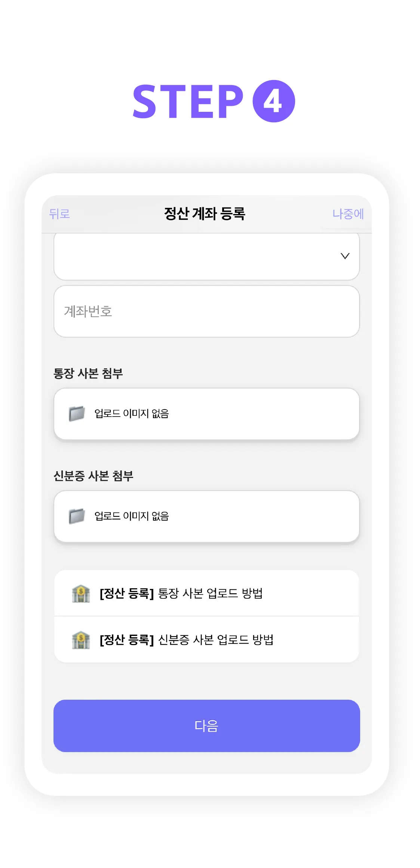Viewport: 420px width, 868px height.
Task: Click the number 4 step badge
Action: coord(273,101)
